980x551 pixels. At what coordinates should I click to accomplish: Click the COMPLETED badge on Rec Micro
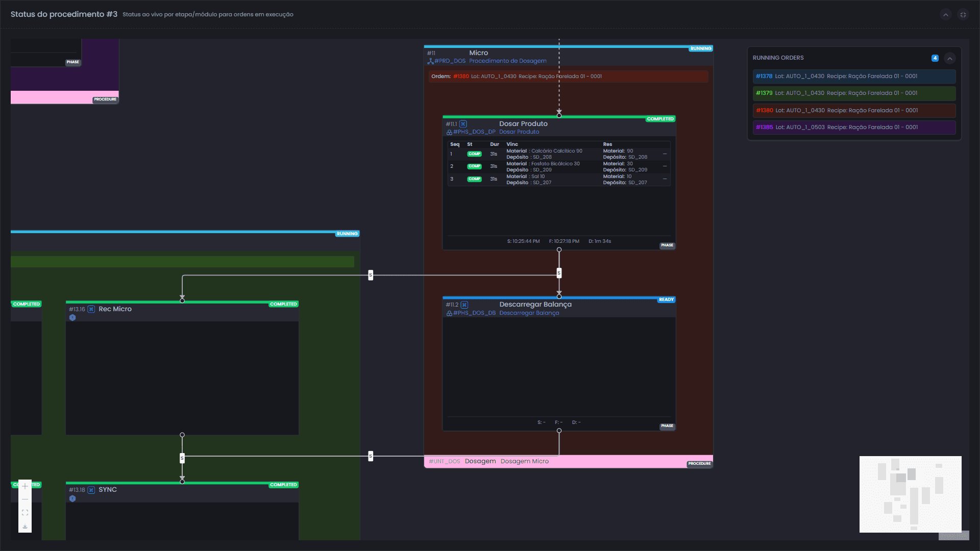pos(283,305)
